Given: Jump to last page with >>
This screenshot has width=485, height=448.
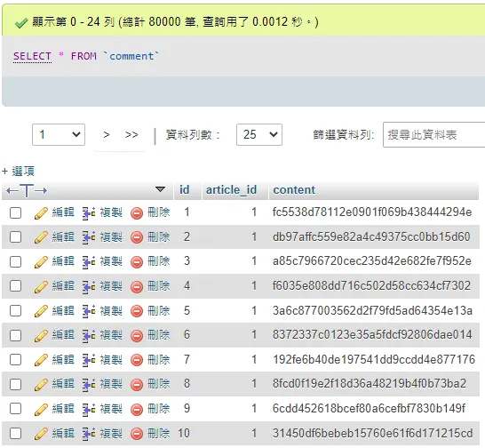Looking at the screenshot, I should point(131,135).
